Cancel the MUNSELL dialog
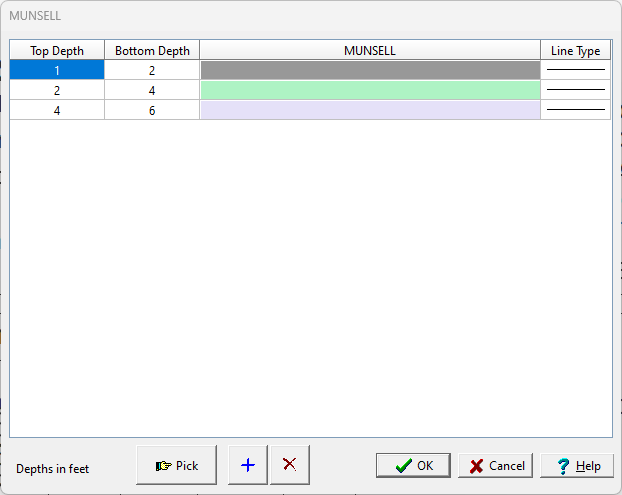 [x=497, y=466]
